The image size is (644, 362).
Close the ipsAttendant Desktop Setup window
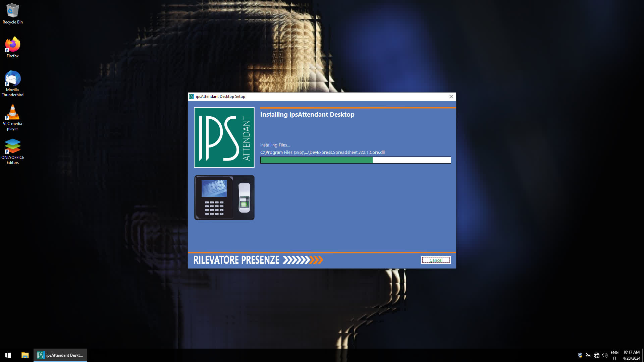451,97
